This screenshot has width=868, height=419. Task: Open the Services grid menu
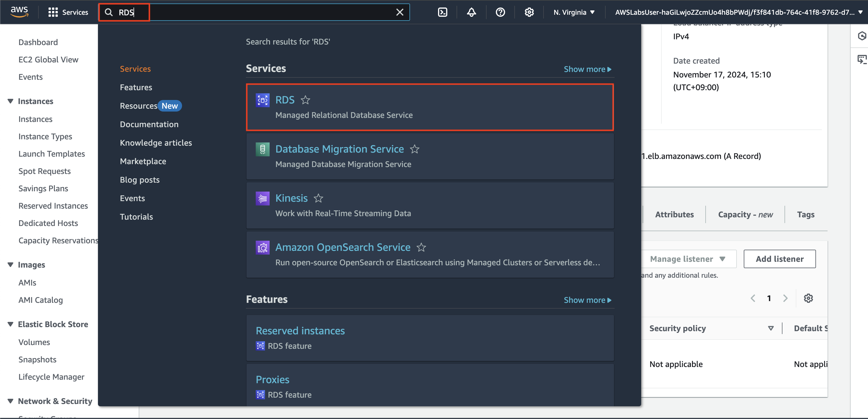pos(68,12)
